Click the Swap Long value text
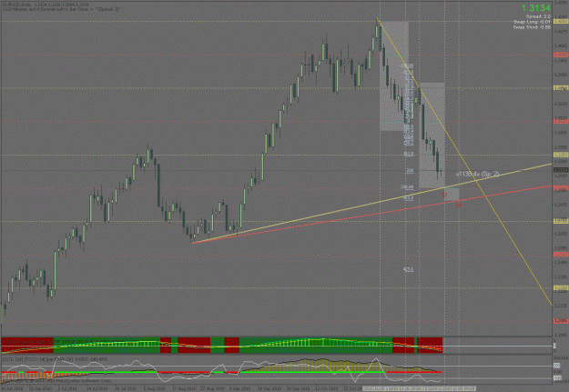569x392 pixels. tap(532, 22)
